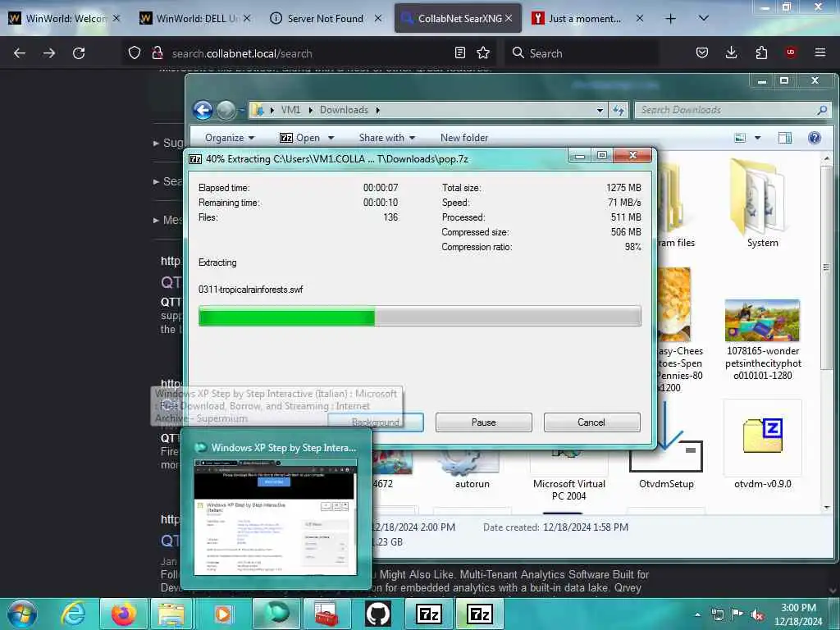Select the Windows XP Step by Step preview thumbnail
The image size is (840, 630).
276,518
